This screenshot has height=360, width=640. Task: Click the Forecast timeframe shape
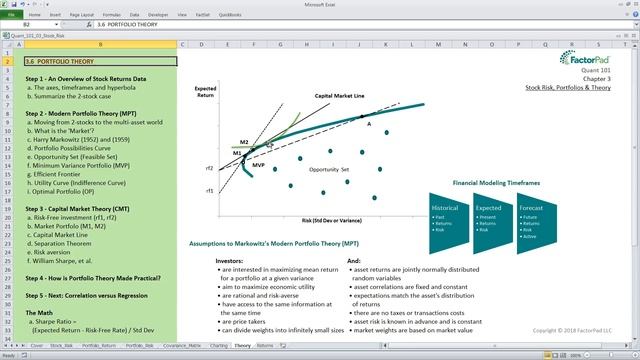click(x=537, y=223)
